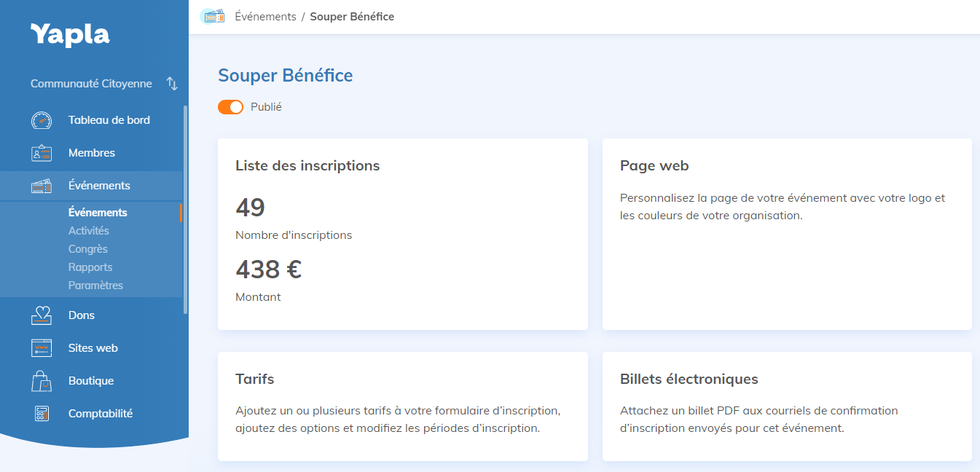Image resolution: width=980 pixels, height=472 pixels.
Task: Open the Boutique shopping bag icon
Action: [42, 381]
